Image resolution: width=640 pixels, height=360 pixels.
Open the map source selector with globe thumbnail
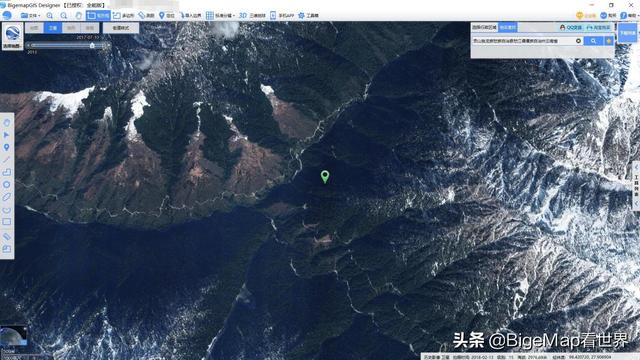click(12, 36)
